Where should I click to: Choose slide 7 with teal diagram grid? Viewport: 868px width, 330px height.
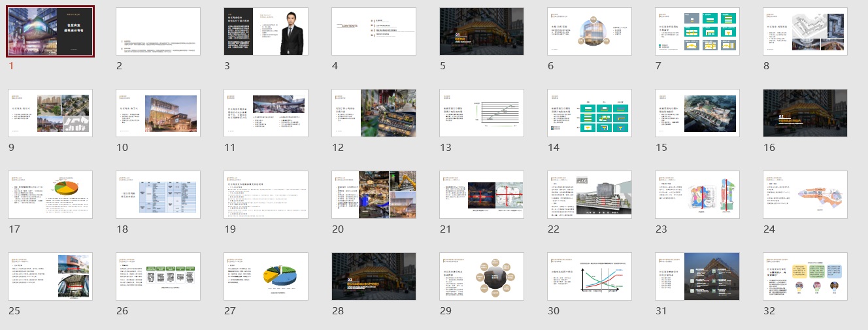tap(697, 31)
